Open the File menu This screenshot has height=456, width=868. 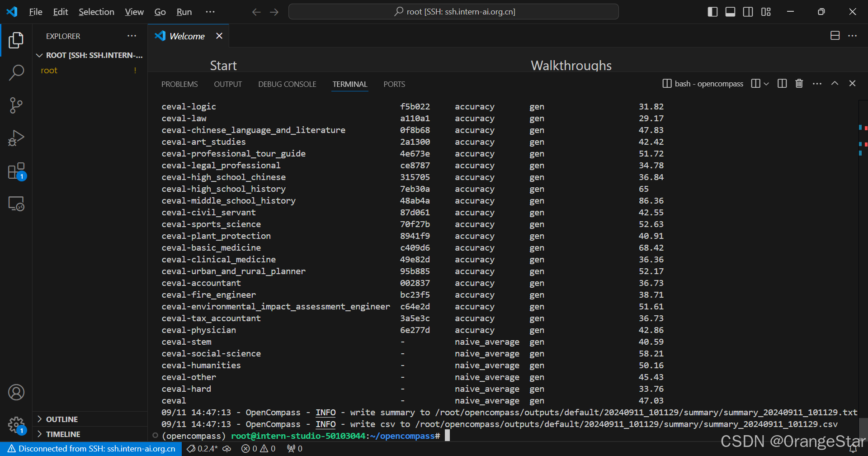point(35,12)
